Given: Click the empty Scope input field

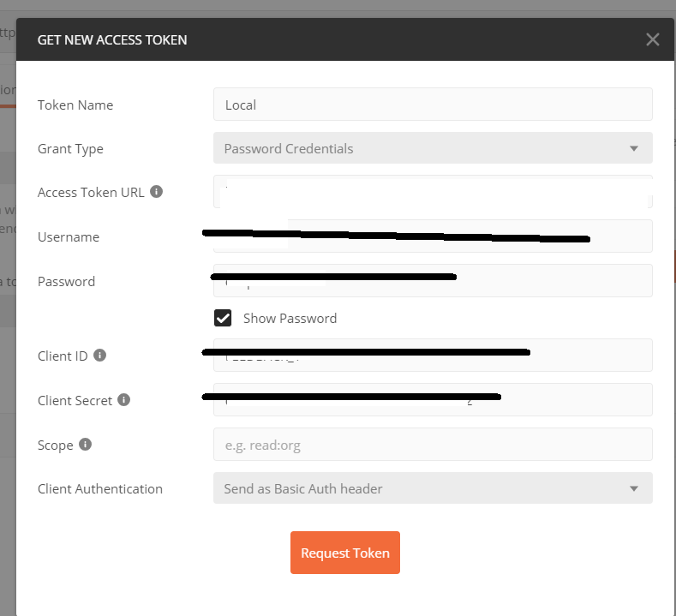Looking at the screenshot, I should coord(433,445).
